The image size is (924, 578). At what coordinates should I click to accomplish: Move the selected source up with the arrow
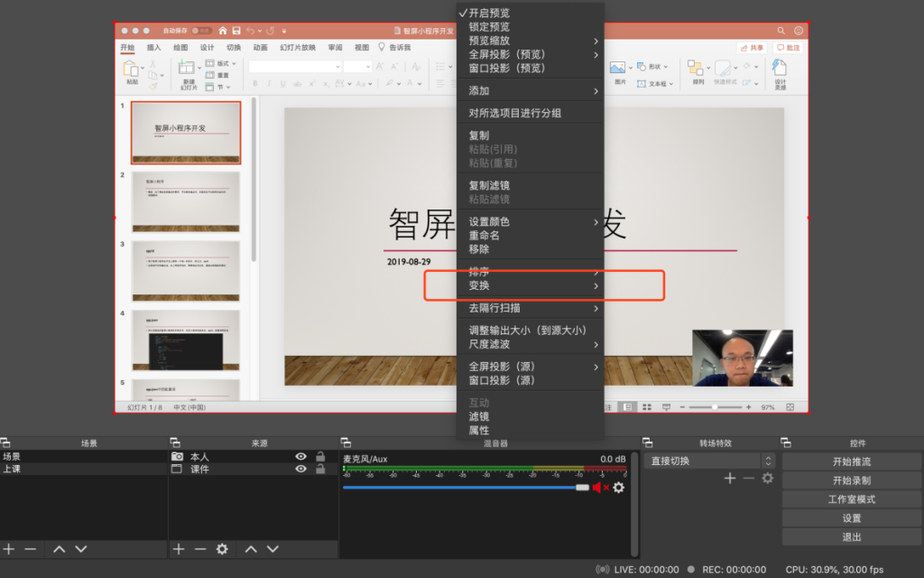click(251, 549)
